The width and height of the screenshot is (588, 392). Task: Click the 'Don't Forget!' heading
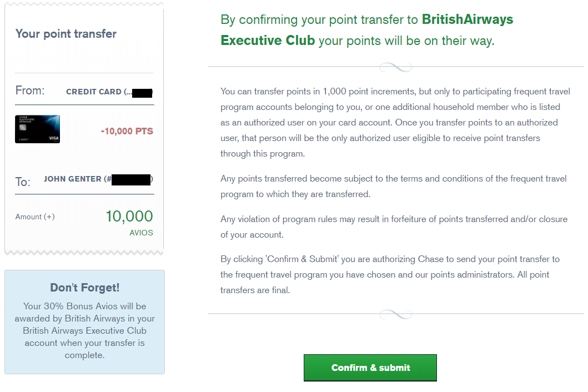(84, 288)
